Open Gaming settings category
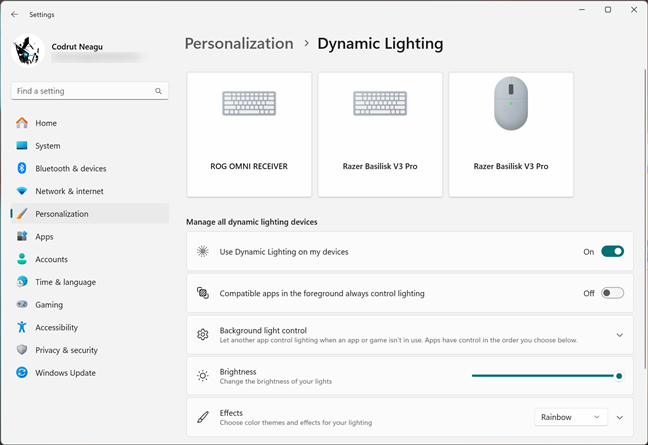 90,305
